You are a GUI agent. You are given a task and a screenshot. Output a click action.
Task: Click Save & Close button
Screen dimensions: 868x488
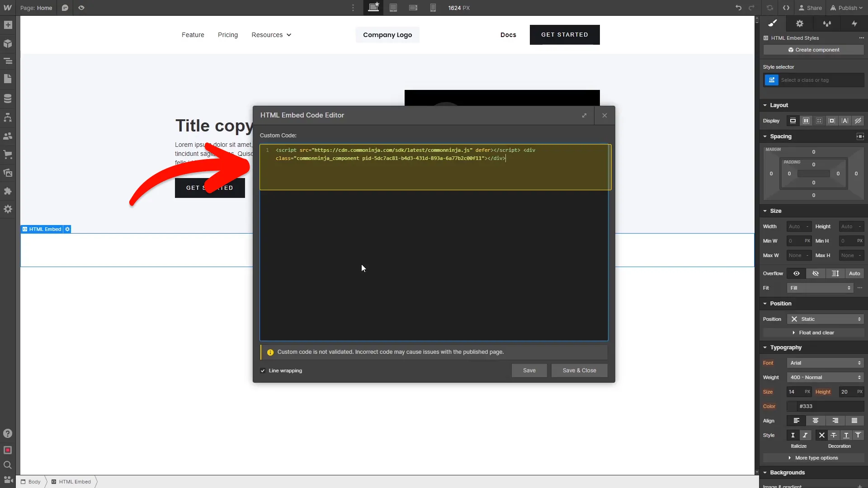click(x=580, y=371)
